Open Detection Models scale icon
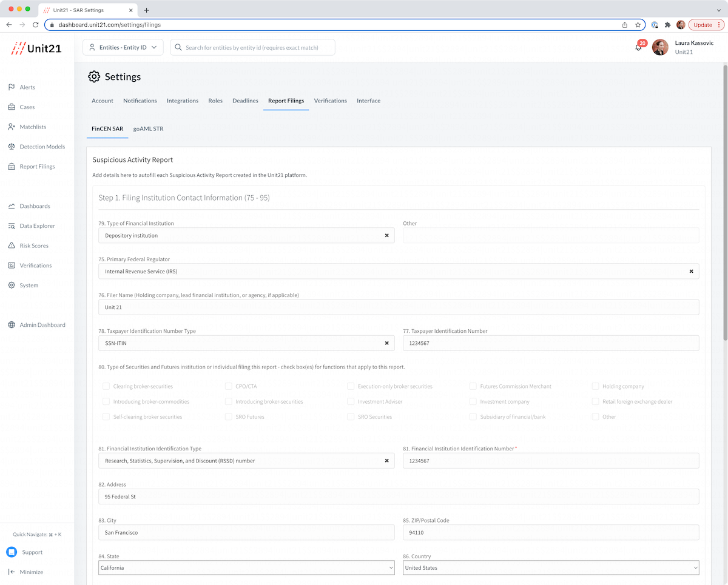 (x=12, y=147)
